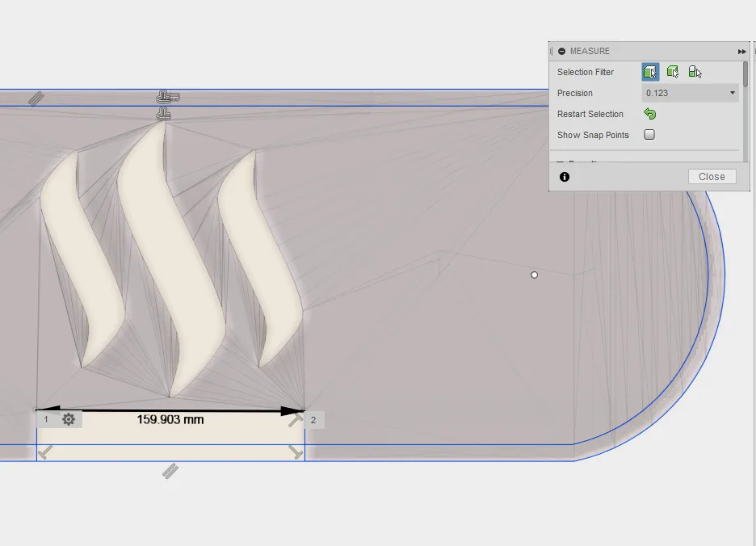Select the component selection filter icon
Screen dimensions: 756x546
[x=695, y=72]
